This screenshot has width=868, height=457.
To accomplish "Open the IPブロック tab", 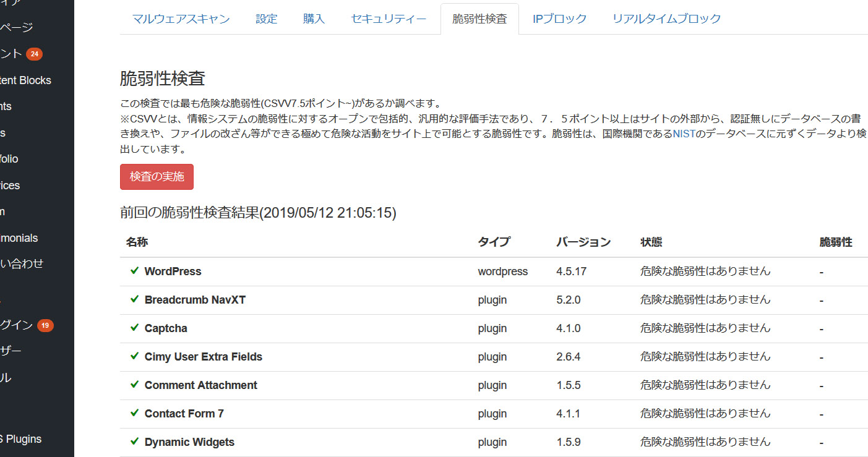I will pyautogui.click(x=559, y=19).
